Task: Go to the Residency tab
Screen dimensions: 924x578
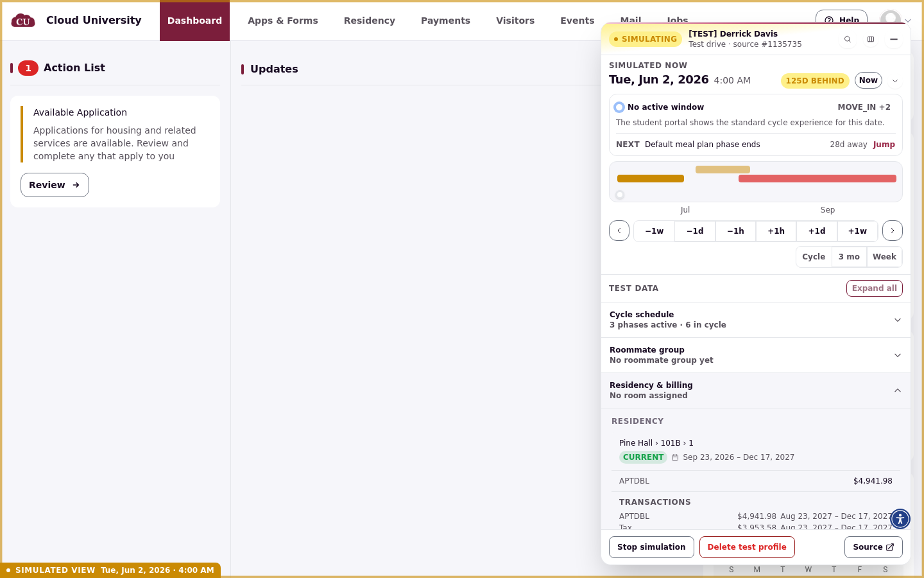Action: [x=370, y=21]
